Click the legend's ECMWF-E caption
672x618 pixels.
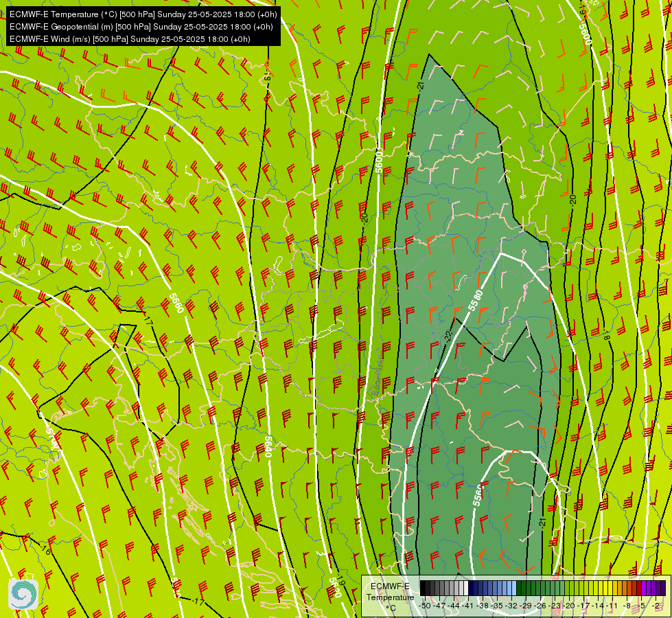(390, 586)
